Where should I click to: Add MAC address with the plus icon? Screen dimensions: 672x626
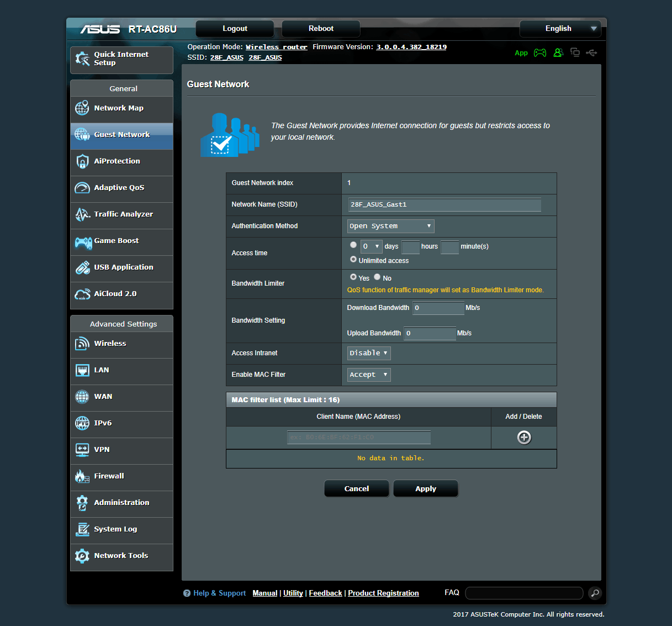524,438
